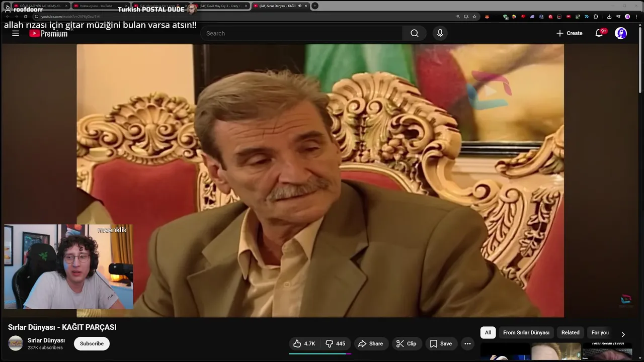Like the video with thumbs up
Image resolution: width=644 pixels, height=362 pixels.
click(304, 343)
